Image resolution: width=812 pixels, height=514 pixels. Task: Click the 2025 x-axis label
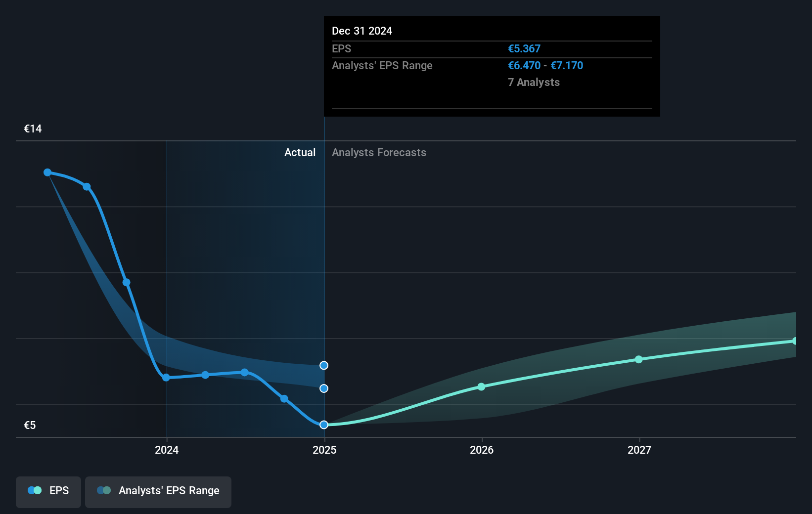tap(324, 450)
